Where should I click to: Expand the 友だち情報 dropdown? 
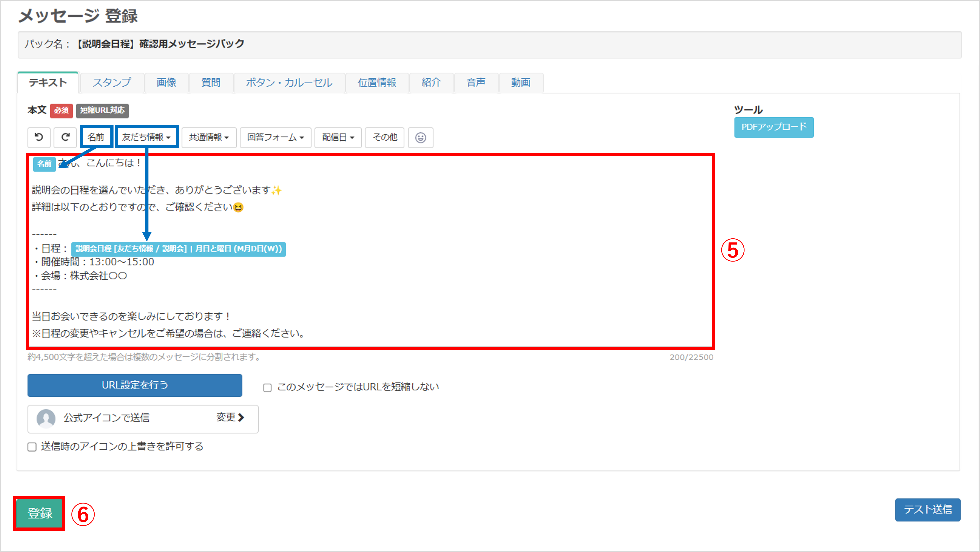(x=146, y=137)
